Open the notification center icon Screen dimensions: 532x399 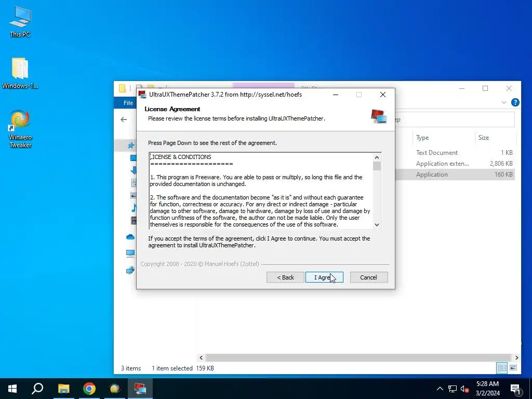pos(516,389)
